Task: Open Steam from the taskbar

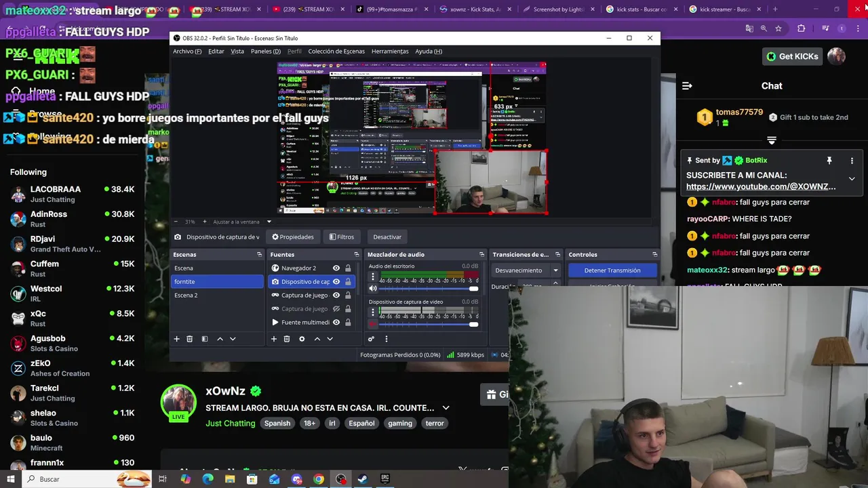Action: (363, 479)
